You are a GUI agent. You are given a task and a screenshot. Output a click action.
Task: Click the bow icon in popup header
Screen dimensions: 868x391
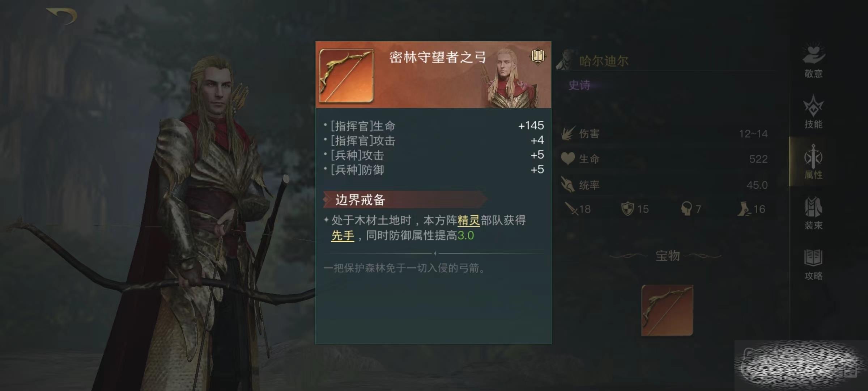[x=346, y=76]
